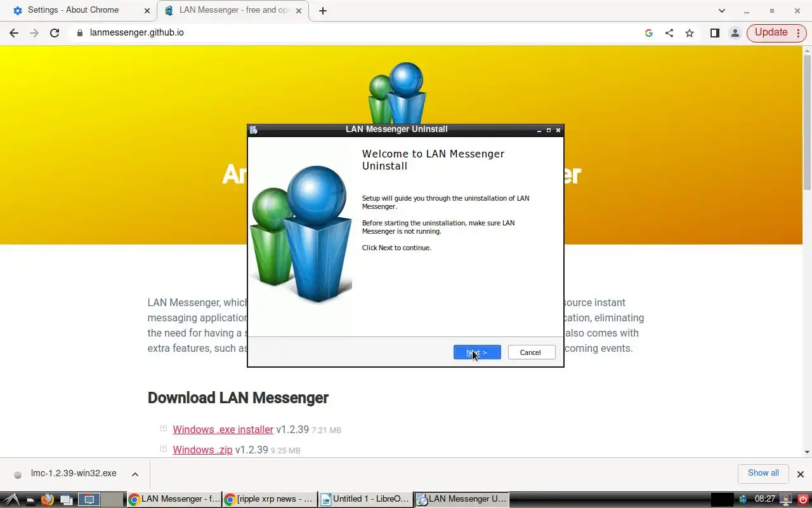Screen dimensions: 812x508
Task: Open Chrome side panel
Action: click(x=715, y=33)
